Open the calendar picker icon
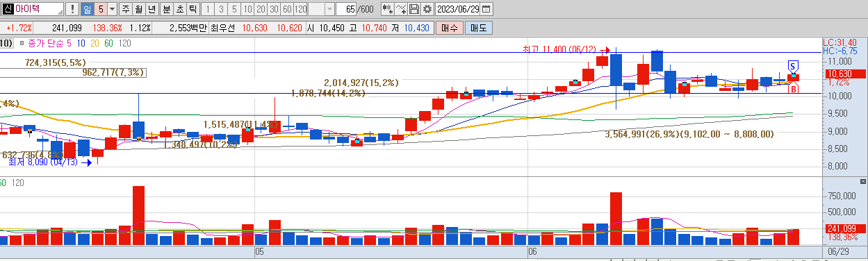Viewport: 868px width, 261px height. [x=486, y=9]
